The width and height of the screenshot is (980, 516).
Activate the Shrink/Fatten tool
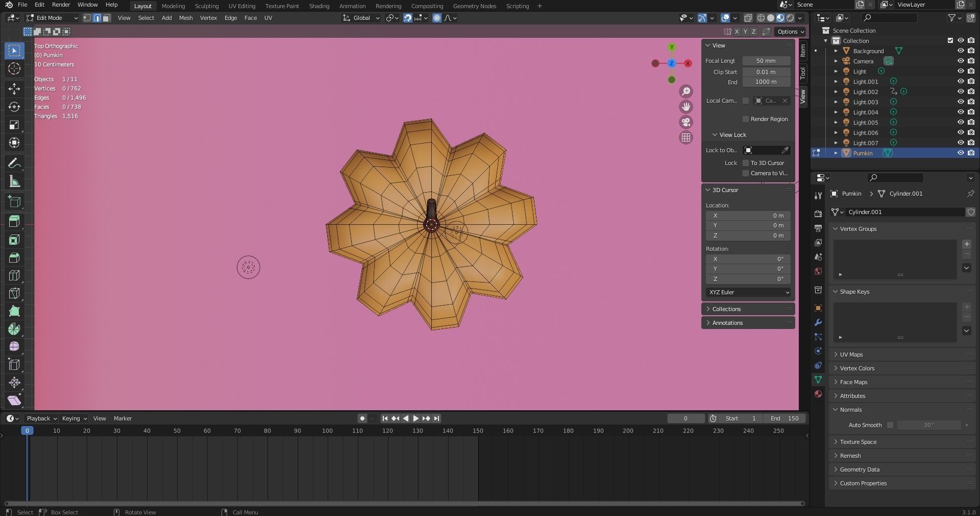pos(14,383)
